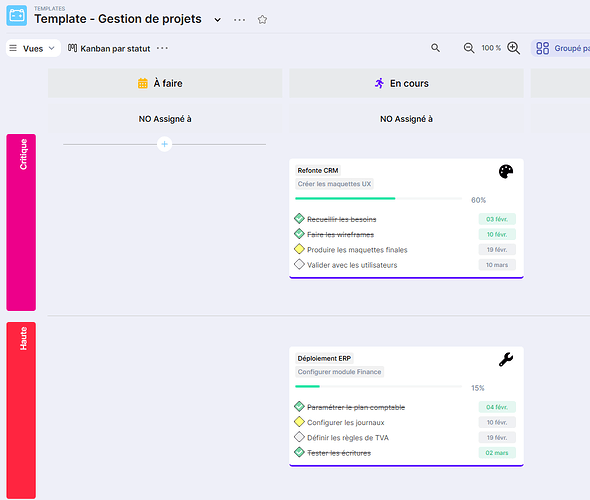Image resolution: width=590 pixels, height=500 pixels.
Task: Star the template as favorite
Action: pos(262,20)
